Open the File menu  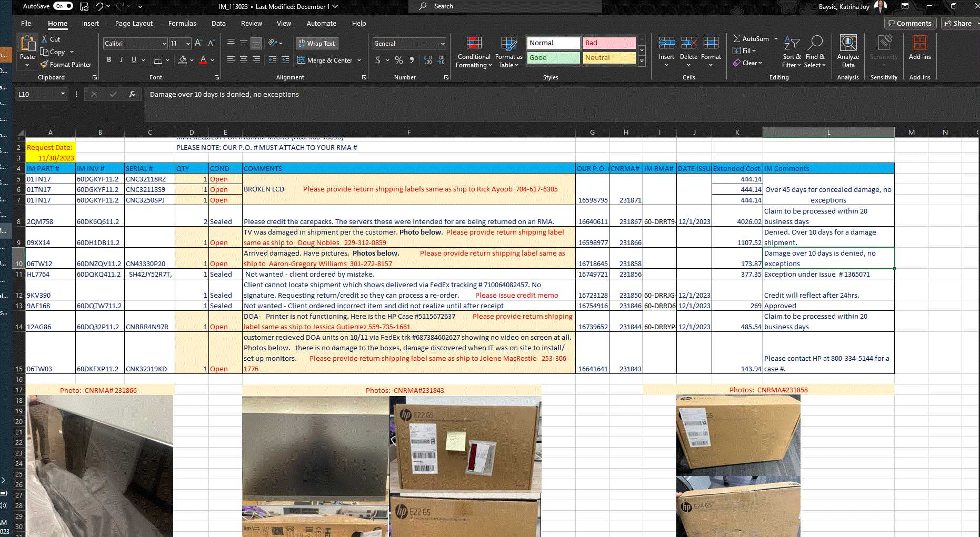click(x=26, y=24)
